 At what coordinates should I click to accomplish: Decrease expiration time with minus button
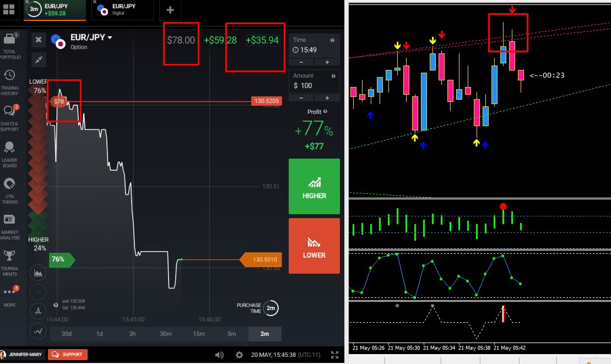click(x=301, y=62)
